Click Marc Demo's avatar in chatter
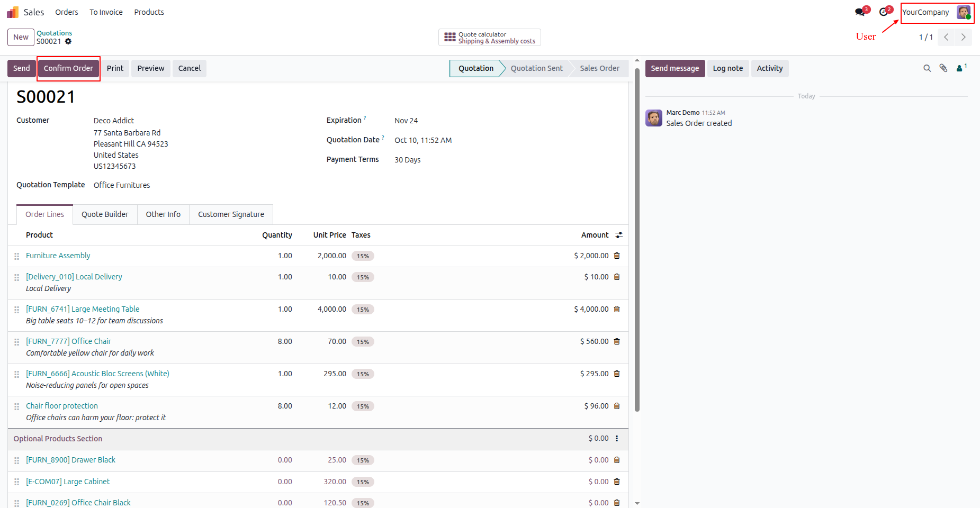The width and height of the screenshot is (980, 508). coord(654,118)
